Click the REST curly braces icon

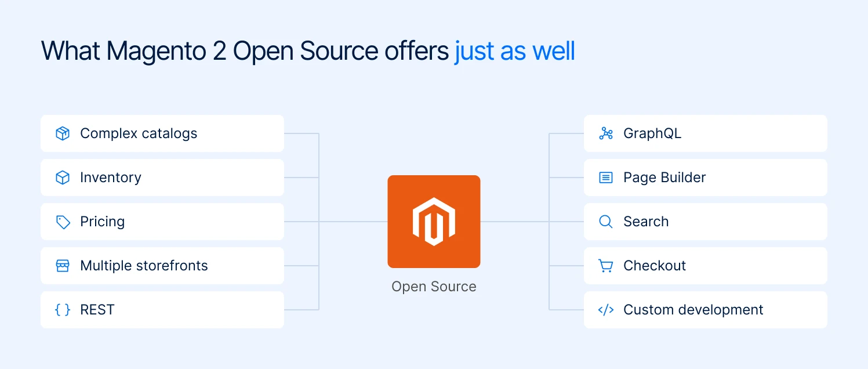pos(63,310)
